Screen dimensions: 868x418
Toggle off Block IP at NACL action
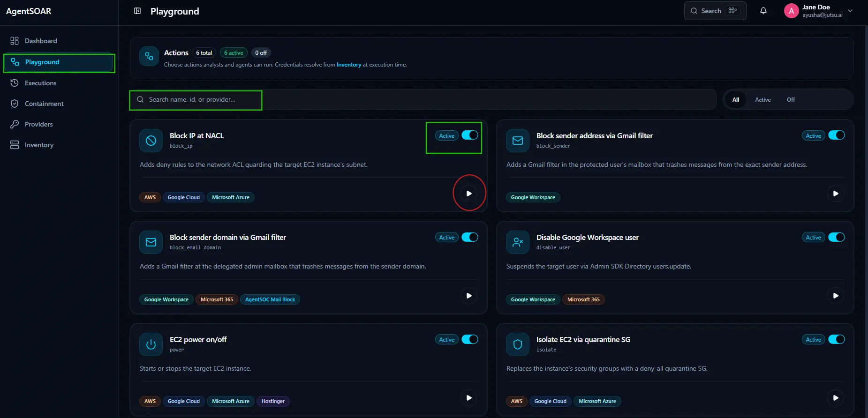470,135
